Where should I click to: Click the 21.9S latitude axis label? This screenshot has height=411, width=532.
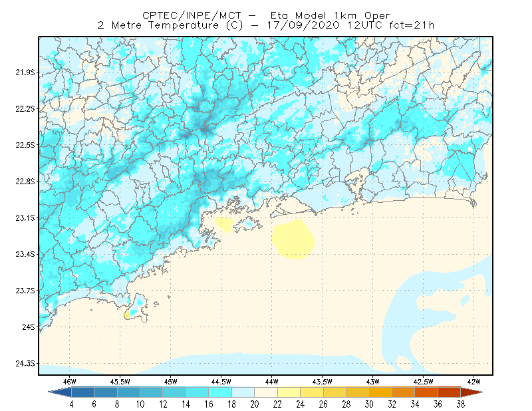coord(25,72)
